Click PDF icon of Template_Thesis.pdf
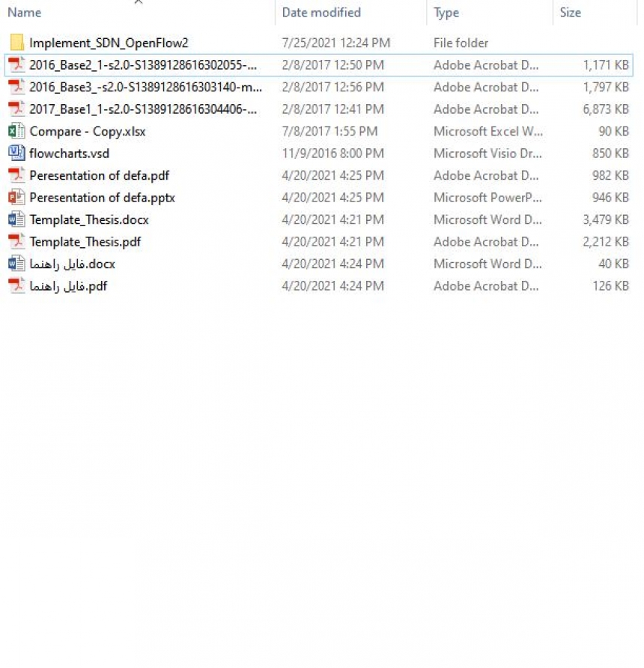The image size is (644, 668). click(16, 242)
